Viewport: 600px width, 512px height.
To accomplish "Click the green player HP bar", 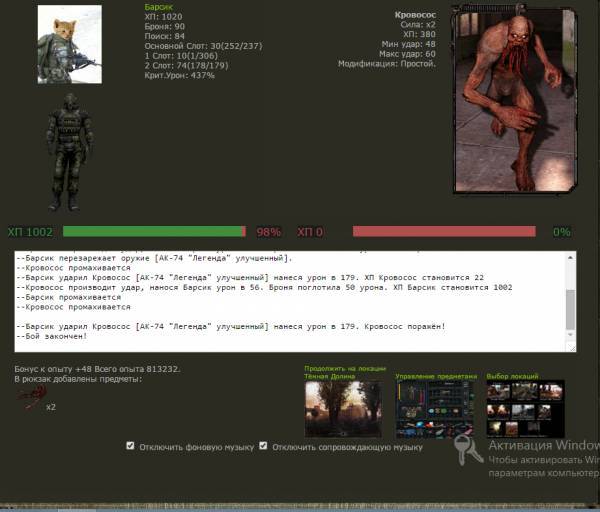I will point(153,231).
